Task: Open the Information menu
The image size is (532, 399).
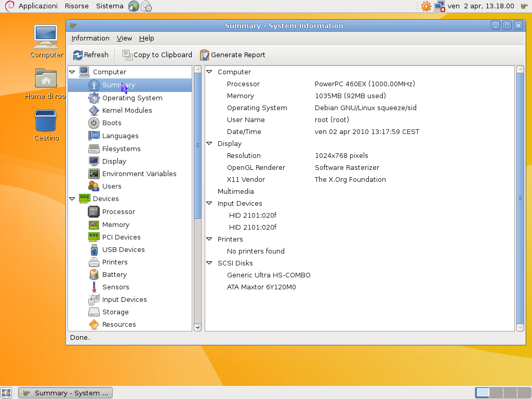Action: (x=90, y=38)
